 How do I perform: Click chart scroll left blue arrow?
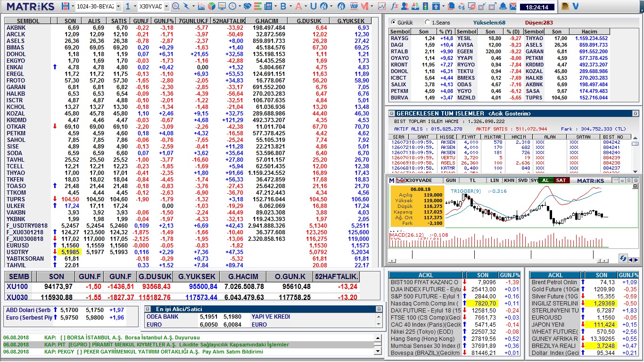631,260
